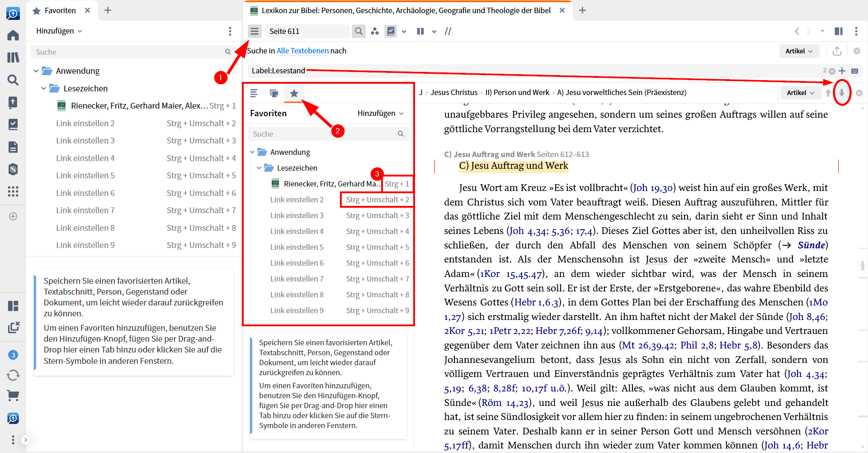The height and width of the screenshot is (453, 868).
Task: Open the notifications badge showing 3
Action: [13, 355]
